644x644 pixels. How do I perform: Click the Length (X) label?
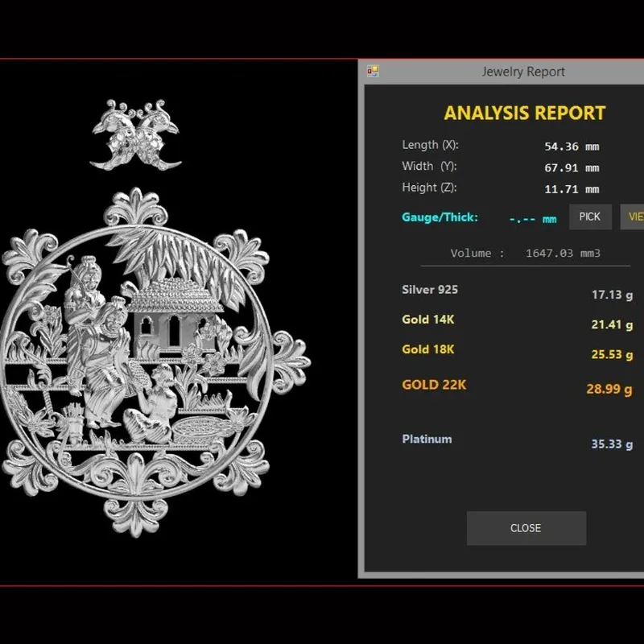[x=430, y=145]
